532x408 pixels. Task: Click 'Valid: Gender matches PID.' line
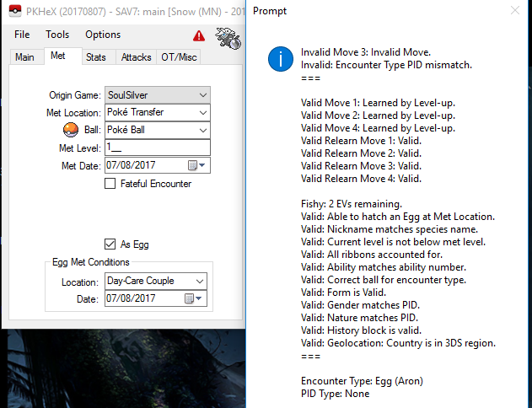[360, 305]
